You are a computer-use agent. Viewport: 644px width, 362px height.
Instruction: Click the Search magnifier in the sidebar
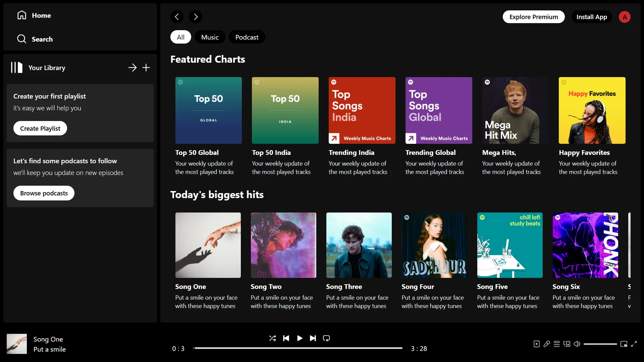pos(22,39)
